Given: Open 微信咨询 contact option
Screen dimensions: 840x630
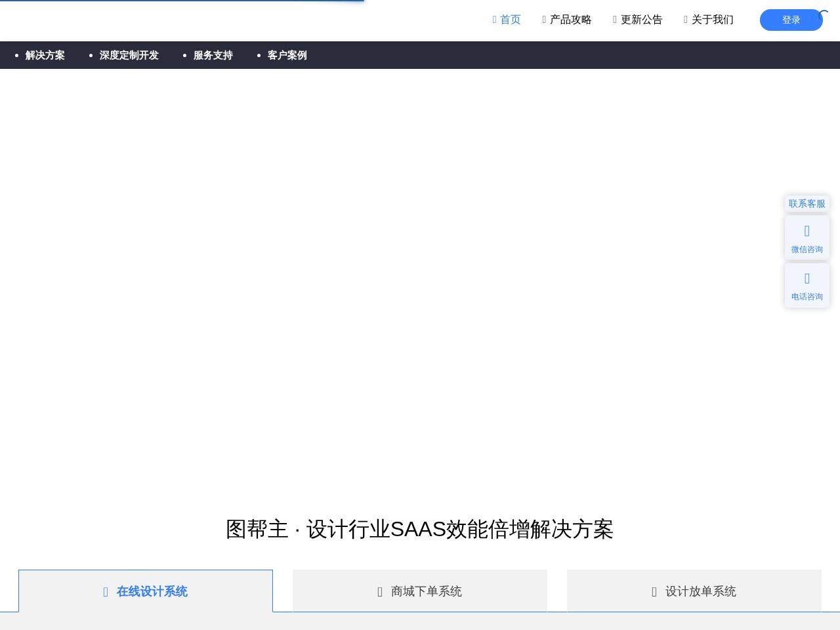Looking at the screenshot, I should click(x=807, y=238).
